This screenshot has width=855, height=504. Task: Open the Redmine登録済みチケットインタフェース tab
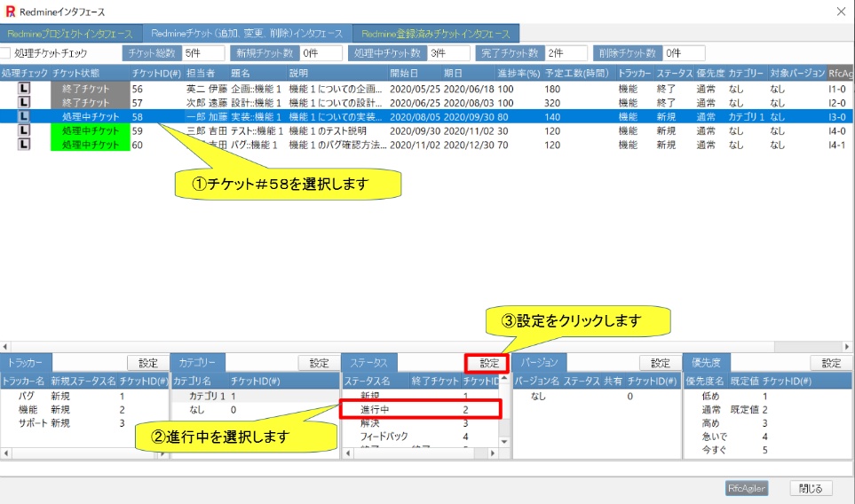click(436, 34)
